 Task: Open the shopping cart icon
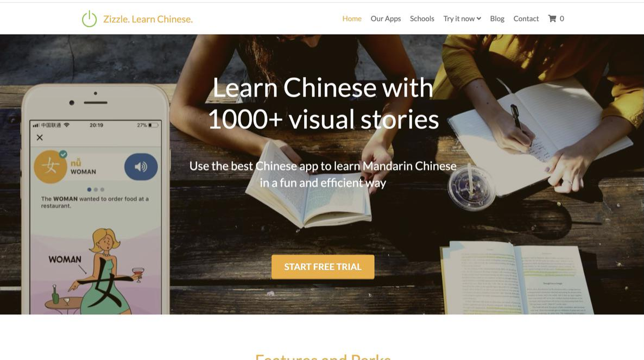click(552, 18)
